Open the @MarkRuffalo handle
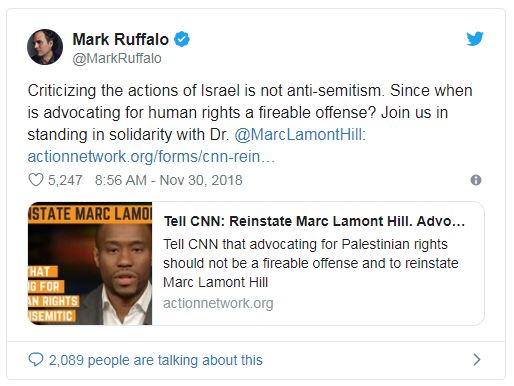The width and height of the screenshot is (514, 386). 117,58
